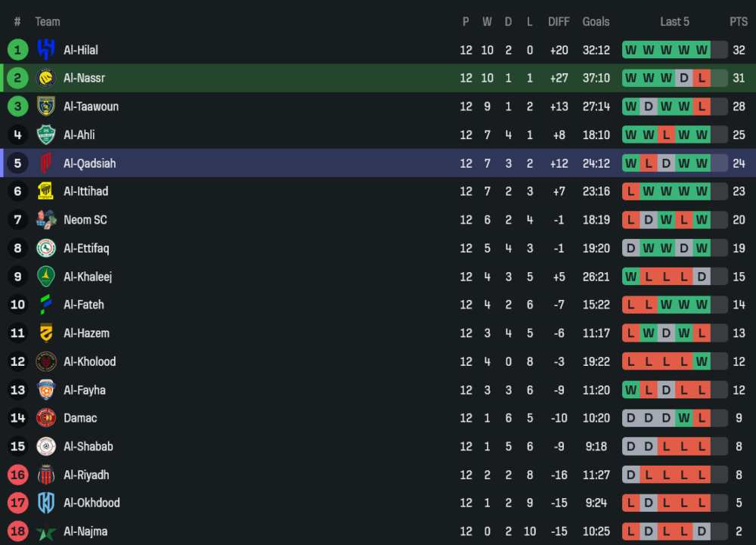Click the Damac club badge

click(46, 418)
